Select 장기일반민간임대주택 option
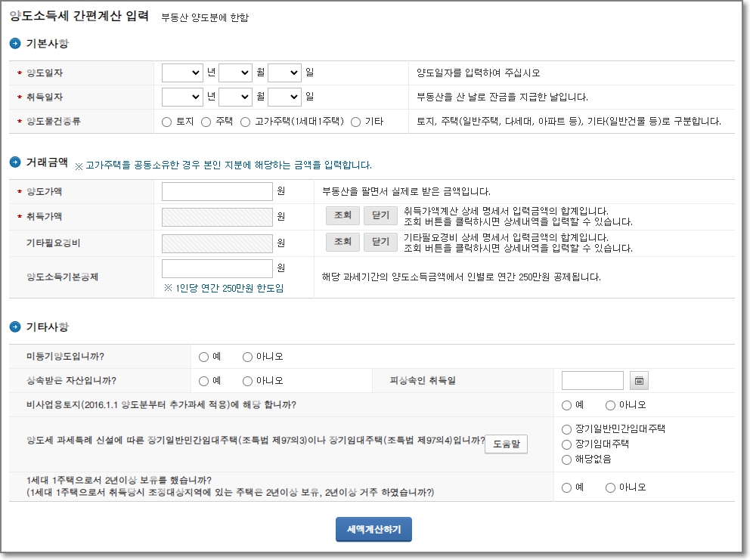The image size is (750, 560). click(x=566, y=429)
